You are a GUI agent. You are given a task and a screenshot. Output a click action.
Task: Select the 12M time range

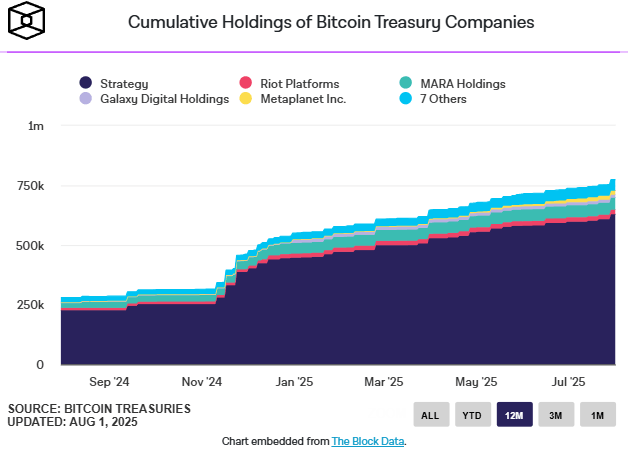pos(515,415)
